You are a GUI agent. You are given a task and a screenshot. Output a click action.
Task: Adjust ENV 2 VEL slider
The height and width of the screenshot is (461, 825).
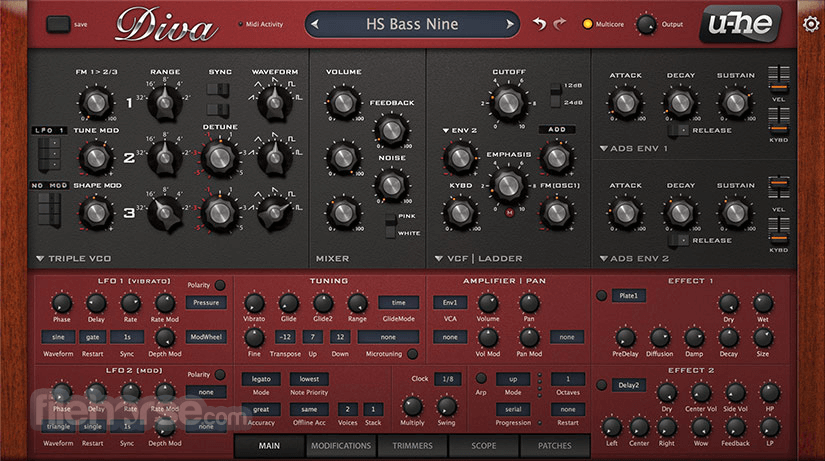[x=778, y=189]
